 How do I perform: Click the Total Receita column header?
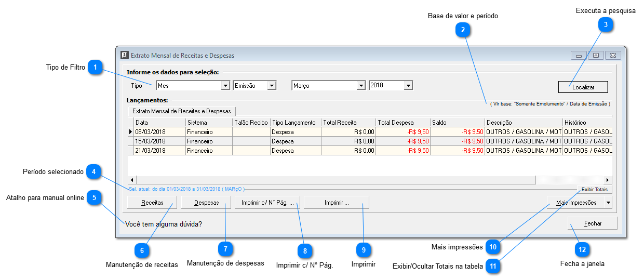[x=348, y=123]
